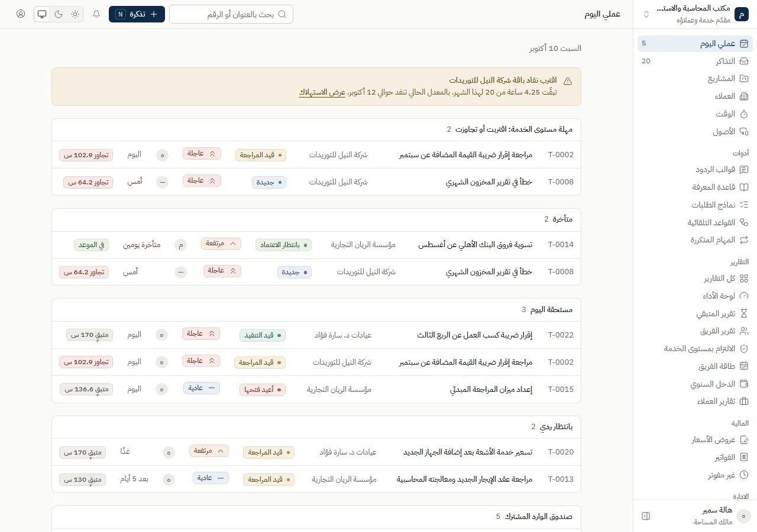
Task: Click the المشاريع projects icon
Action: point(744,79)
